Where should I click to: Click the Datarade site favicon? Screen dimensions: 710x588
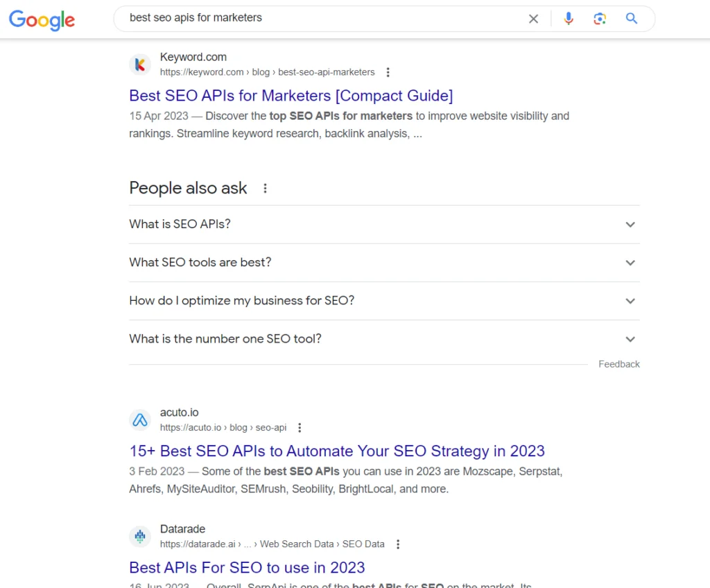pyautogui.click(x=140, y=536)
